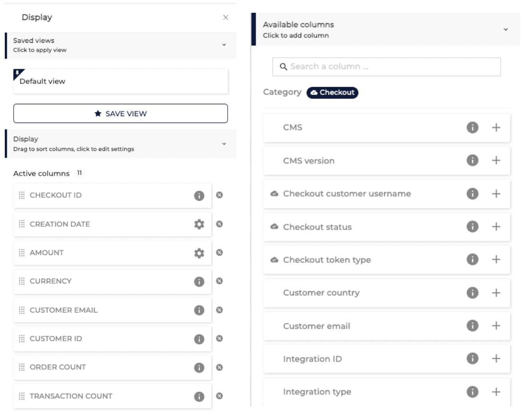Open the Amount column settings gear
The width and height of the screenshot is (532, 412).
pos(199,253)
